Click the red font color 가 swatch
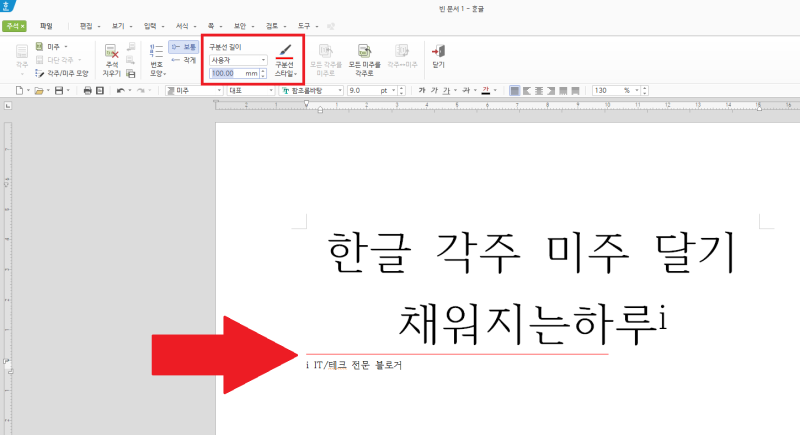The width and height of the screenshot is (800, 435). coord(486,91)
